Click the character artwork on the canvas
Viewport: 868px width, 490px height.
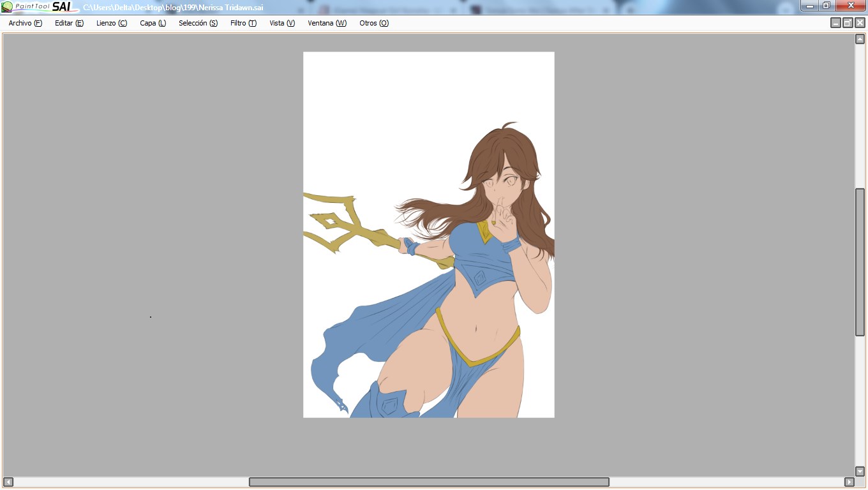tap(429, 235)
